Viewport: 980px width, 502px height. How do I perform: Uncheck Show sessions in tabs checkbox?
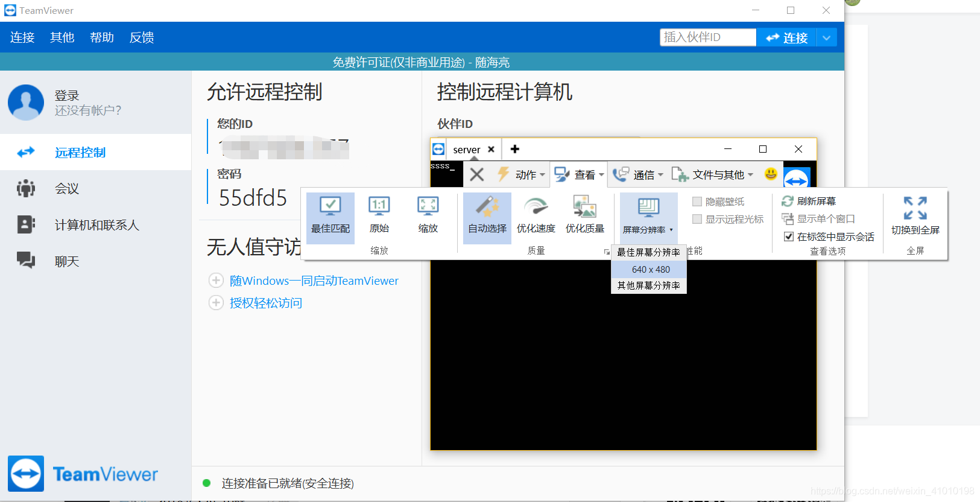[789, 237]
